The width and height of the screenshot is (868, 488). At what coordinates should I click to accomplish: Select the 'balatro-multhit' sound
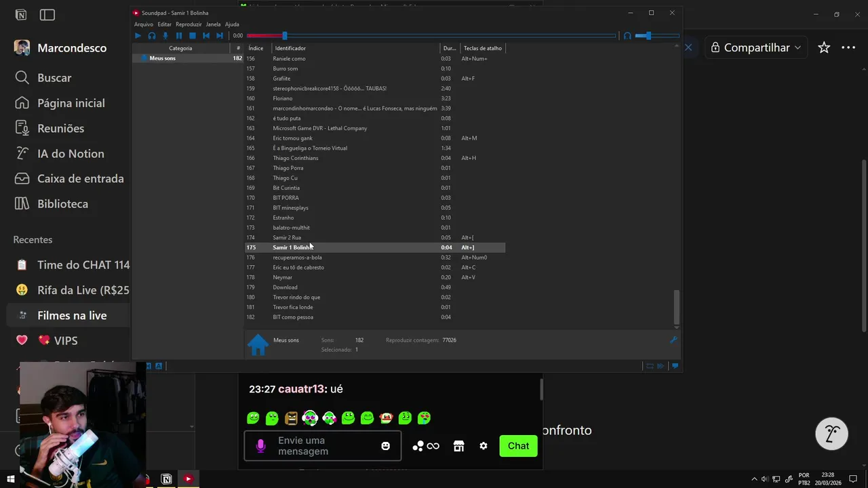coord(375,228)
